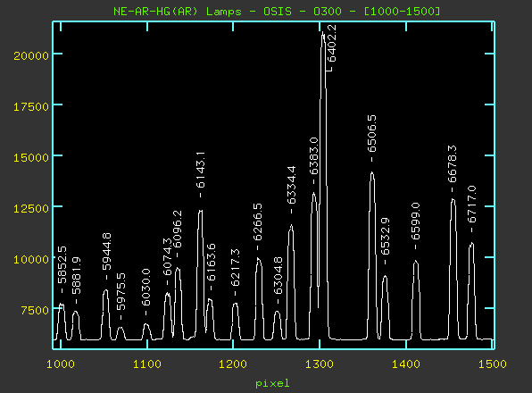Click the x-axis label pixel
Screen dimensions: 532x393
[x=272, y=383]
